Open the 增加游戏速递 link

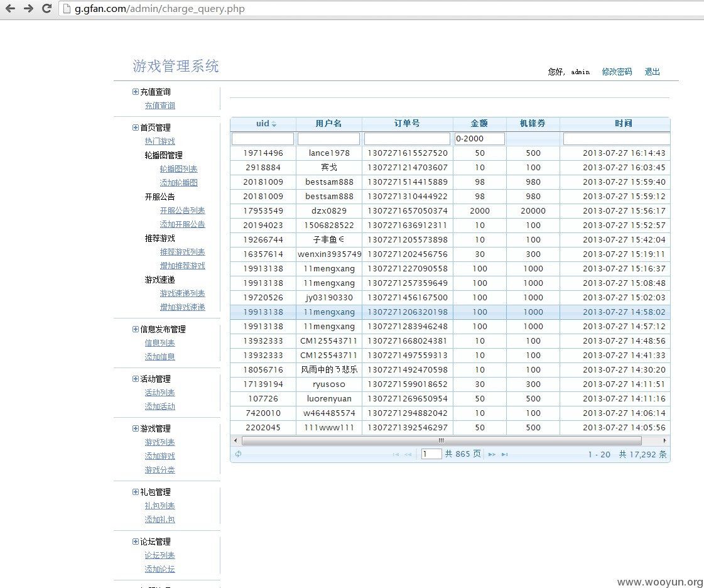[182, 307]
